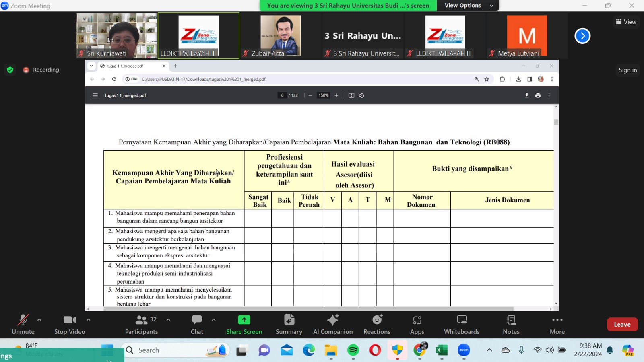Toggle the PDF sidebar hamburger menu
Viewport: 644px width, 362px height.
(95, 95)
